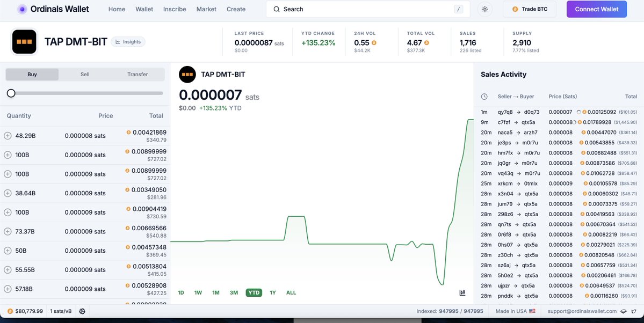
Task: Open buyer d0q73 in sales activity
Action: [532, 112]
